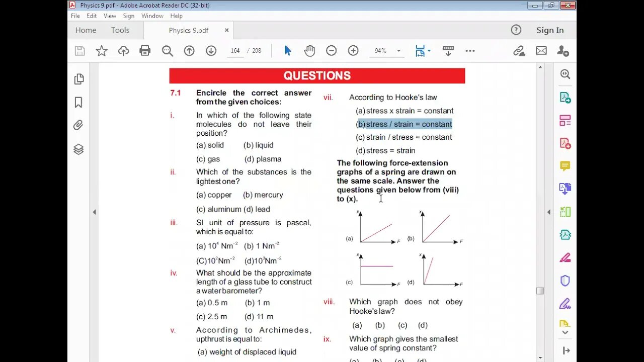The width and height of the screenshot is (644, 362).
Task: Click the vertical scrollbar thumb
Action: coord(540,291)
